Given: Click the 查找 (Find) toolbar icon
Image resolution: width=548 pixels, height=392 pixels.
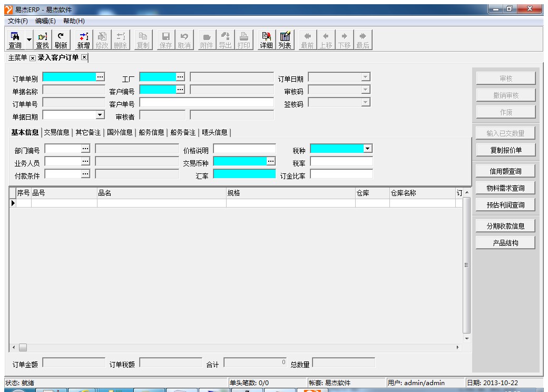Looking at the screenshot, I should pos(42,40).
